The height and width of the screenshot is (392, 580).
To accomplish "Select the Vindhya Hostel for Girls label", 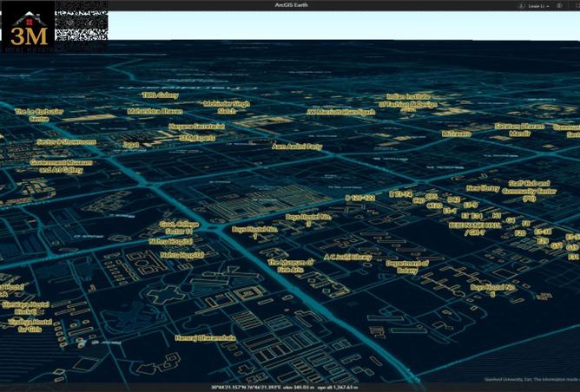I will [30, 324].
